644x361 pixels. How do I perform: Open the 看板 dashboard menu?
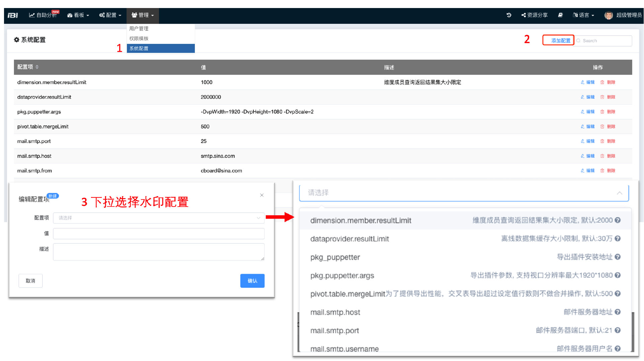pos(78,15)
